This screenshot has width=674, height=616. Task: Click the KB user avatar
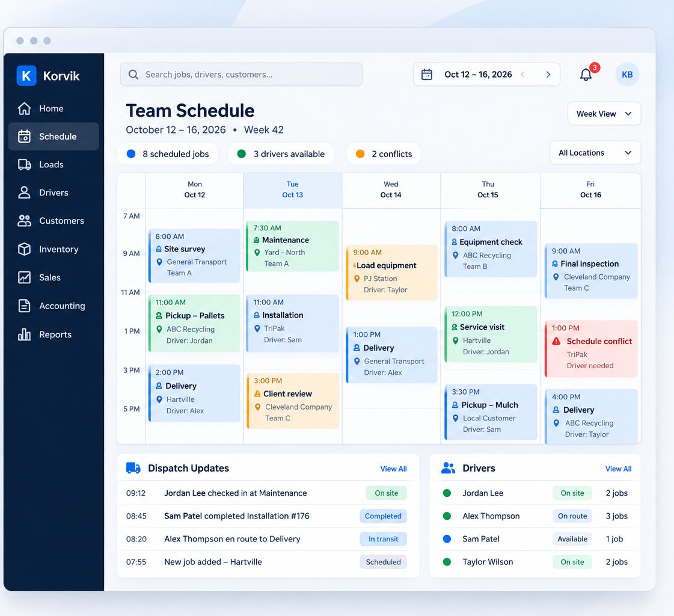[627, 75]
